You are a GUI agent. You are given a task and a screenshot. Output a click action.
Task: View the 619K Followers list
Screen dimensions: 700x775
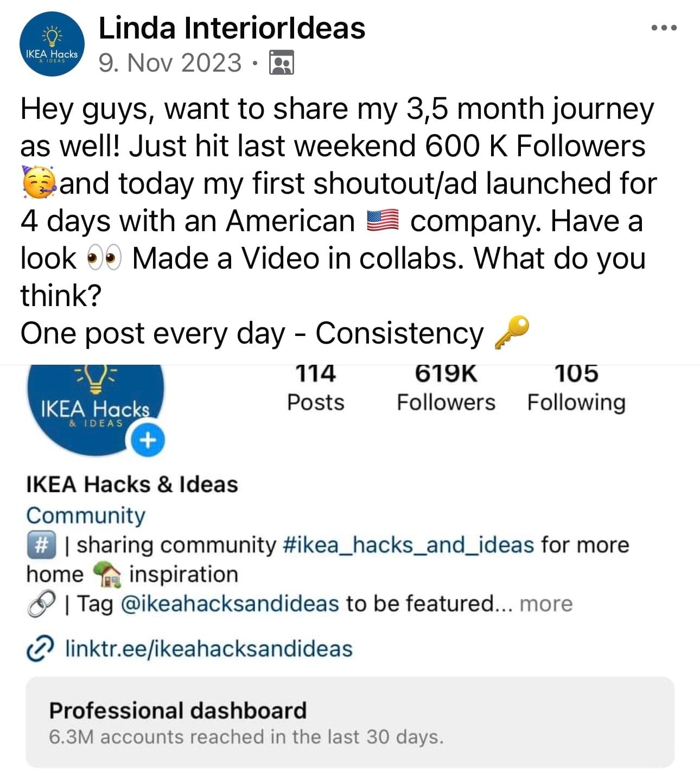(x=446, y=388)
